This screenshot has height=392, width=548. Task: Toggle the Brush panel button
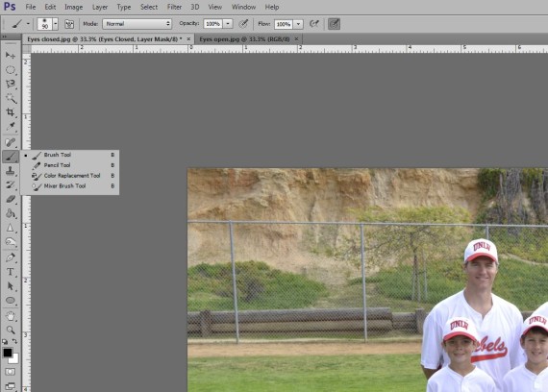pos(69,24)
